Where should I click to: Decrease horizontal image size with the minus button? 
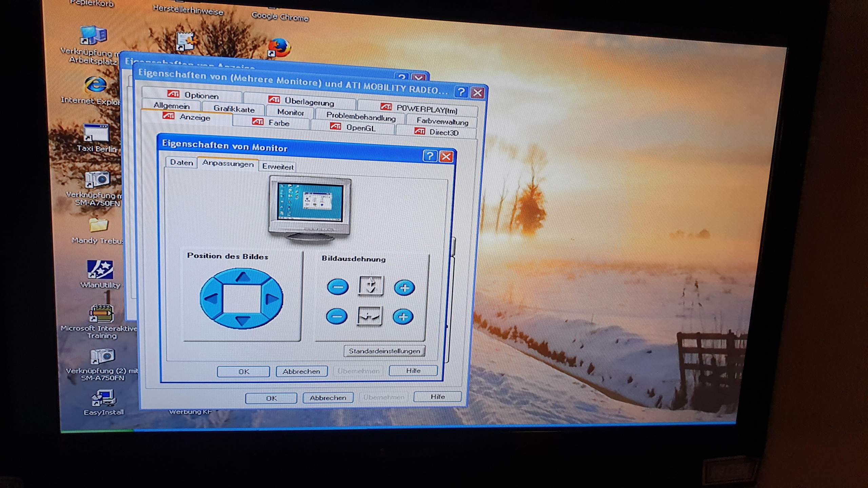(x=337, y=317)
